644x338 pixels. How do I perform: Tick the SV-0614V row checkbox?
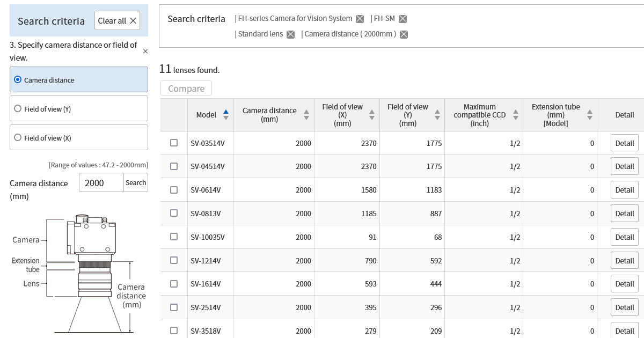(174, 190)
